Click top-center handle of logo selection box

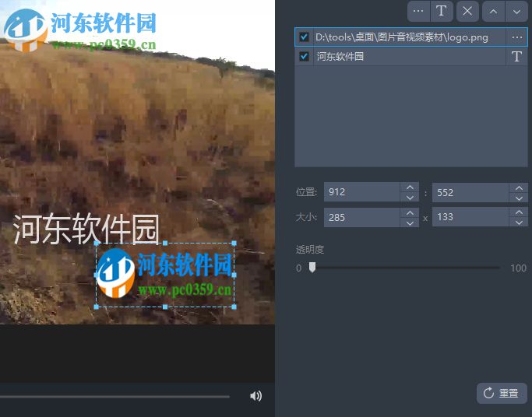point(165,244)
